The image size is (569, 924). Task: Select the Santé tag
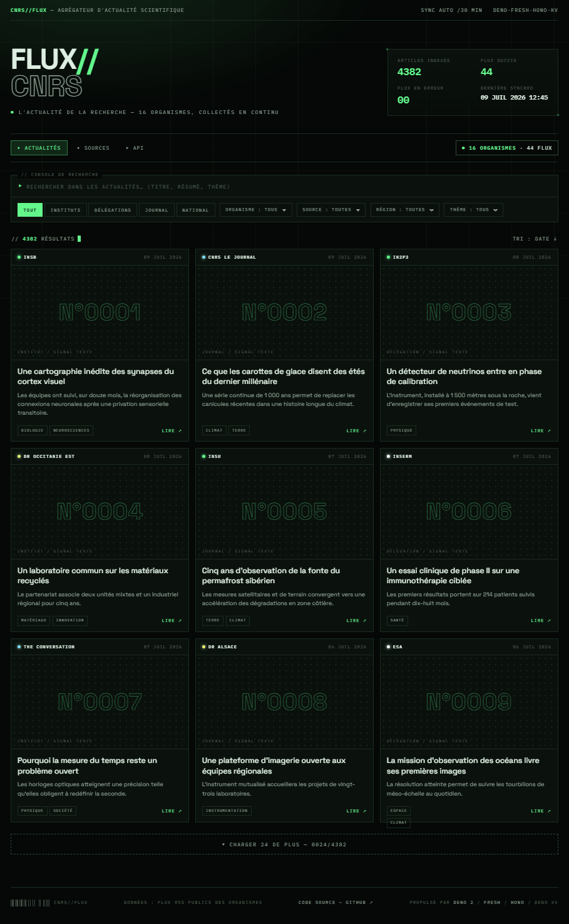(x=397, y=620)
